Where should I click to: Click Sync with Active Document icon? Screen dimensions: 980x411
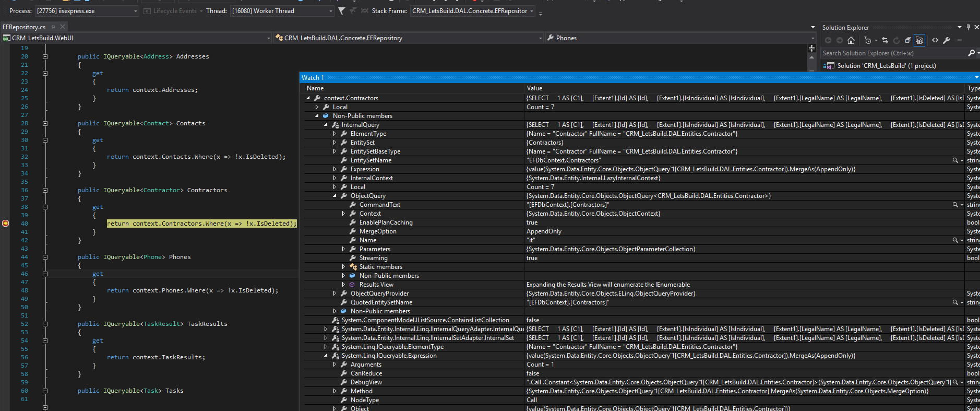click(x=885, y=40)
